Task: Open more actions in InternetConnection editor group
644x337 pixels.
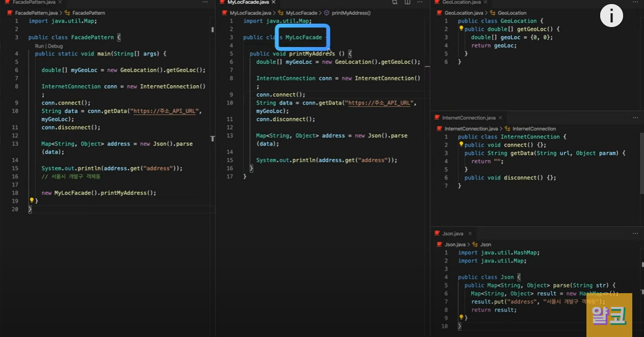Action: point(635,118)
